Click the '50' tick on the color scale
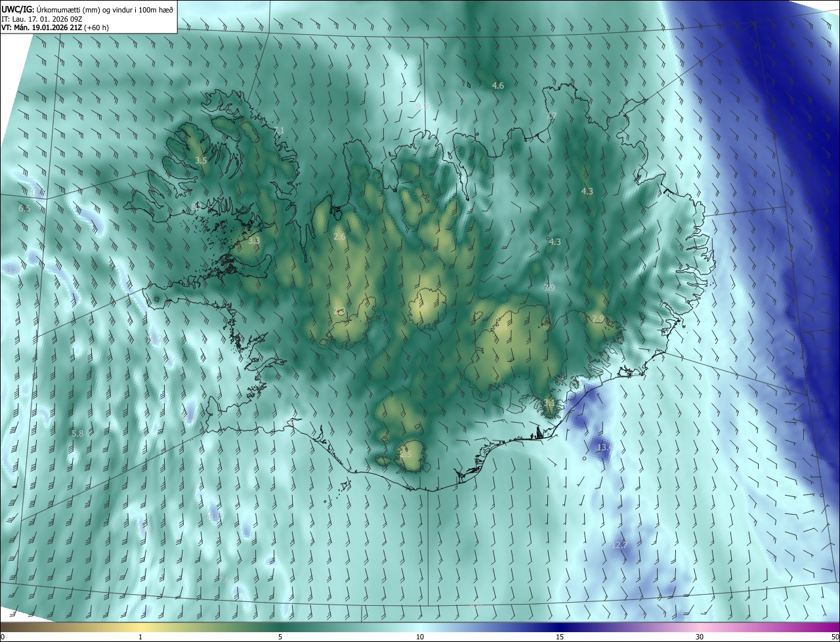 [x=835, y=637]
